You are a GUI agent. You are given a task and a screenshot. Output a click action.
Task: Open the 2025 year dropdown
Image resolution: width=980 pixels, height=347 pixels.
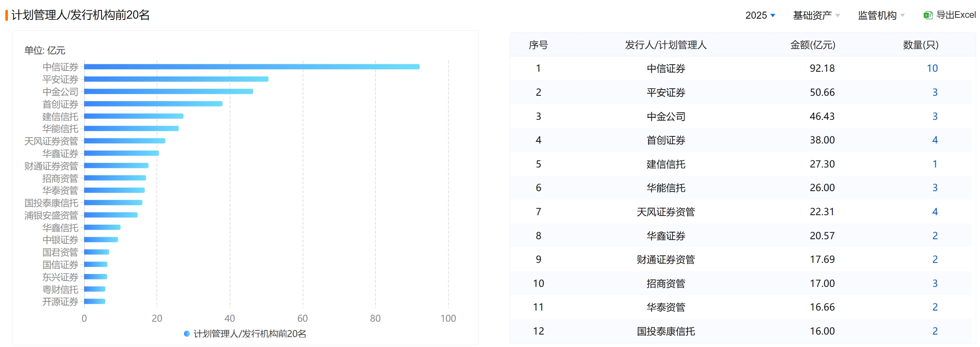(x=760, y=15)
